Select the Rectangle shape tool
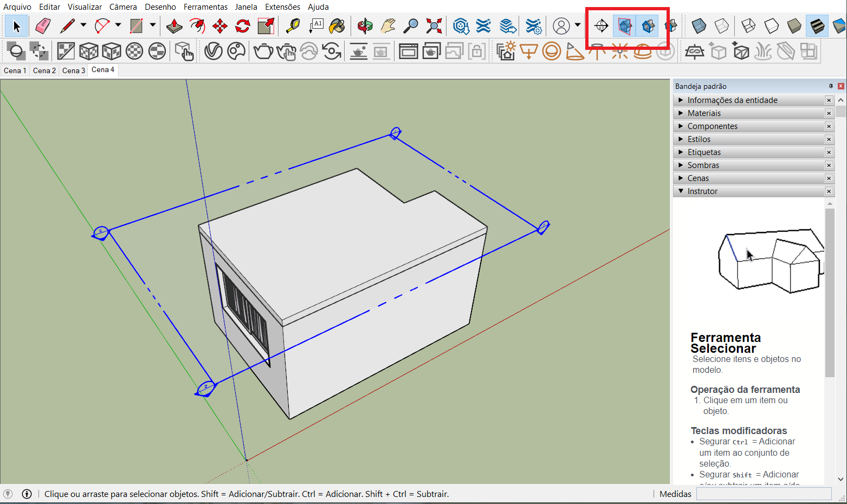Viewport: 847px width, 504px height. [x=137, y=26]
